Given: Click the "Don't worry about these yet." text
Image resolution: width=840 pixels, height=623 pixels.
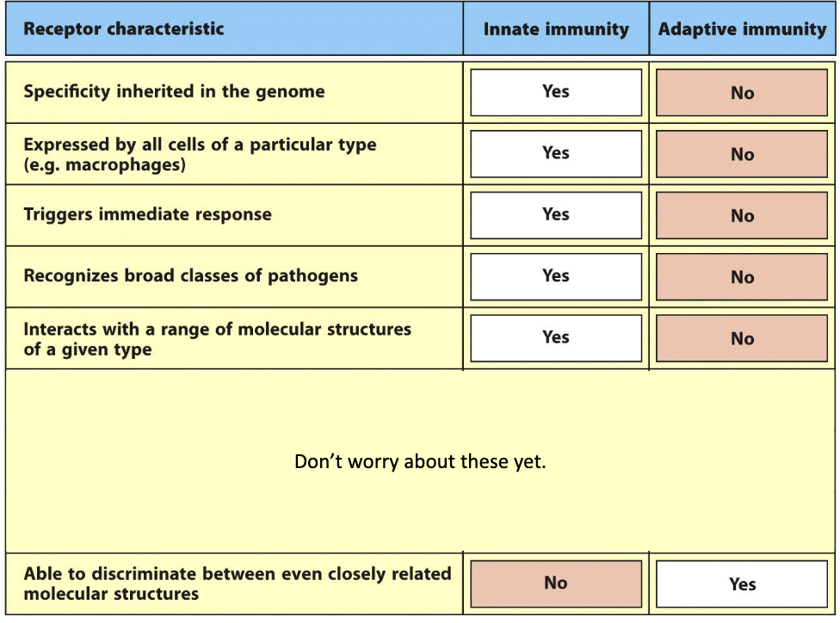Looking at the screenshot, I should 420,462.
